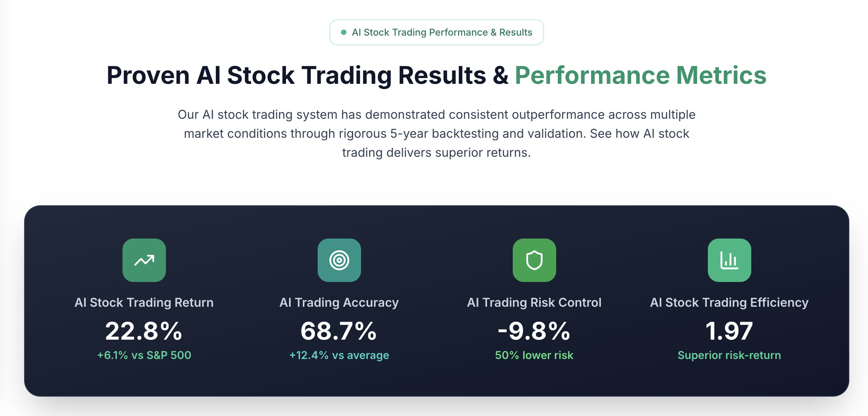Screen dimensions: 868x416
Task: Click the AI Stock Trading Efficiency label
Action: click(729, 302)
